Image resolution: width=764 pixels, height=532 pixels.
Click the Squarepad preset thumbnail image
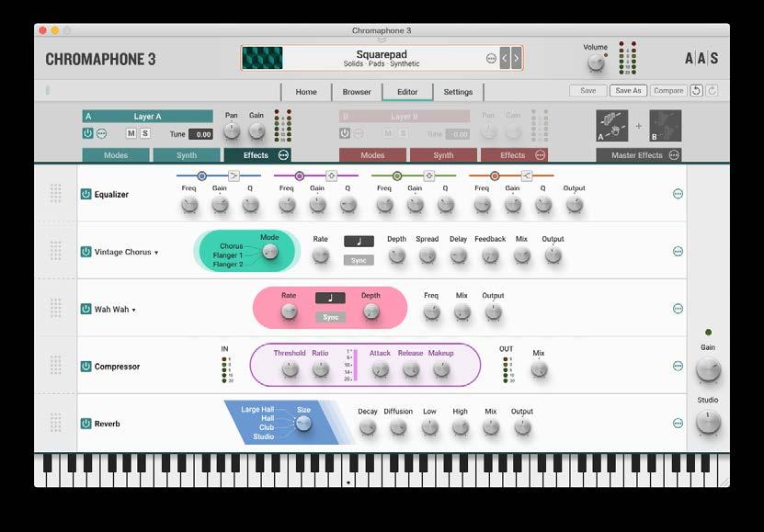coord(262,59)
